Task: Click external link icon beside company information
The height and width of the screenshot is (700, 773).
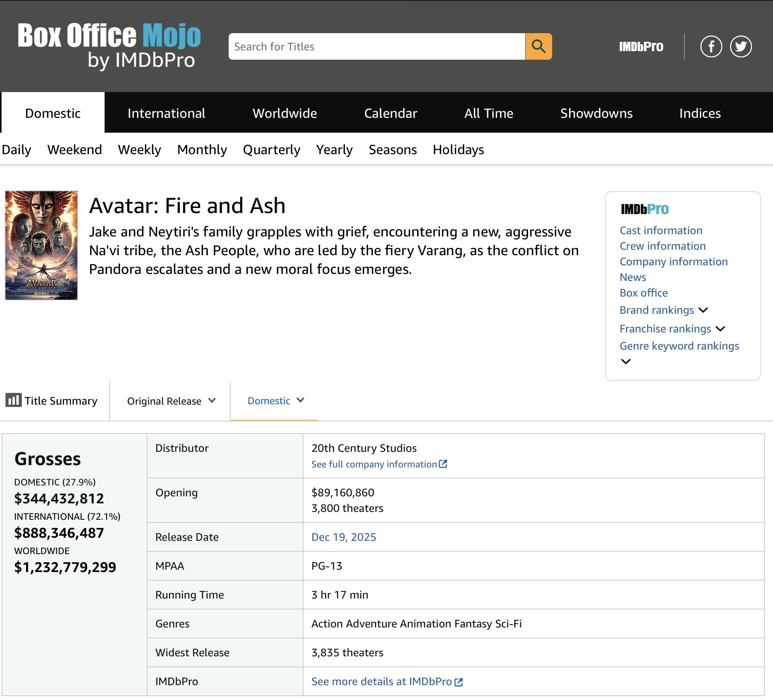Action: pos(443,464)
